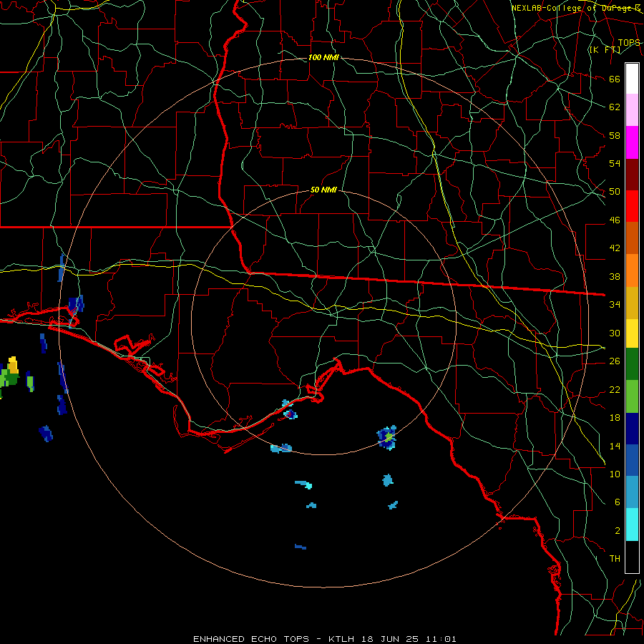The image size is (644, 644).
Task: Click the legend value '22'
Action: [615, 389]
